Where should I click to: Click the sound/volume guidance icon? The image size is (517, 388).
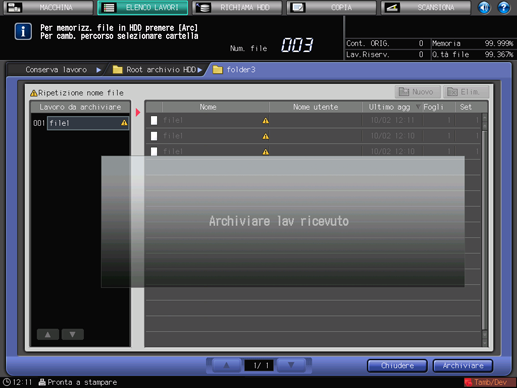point(484,7)
